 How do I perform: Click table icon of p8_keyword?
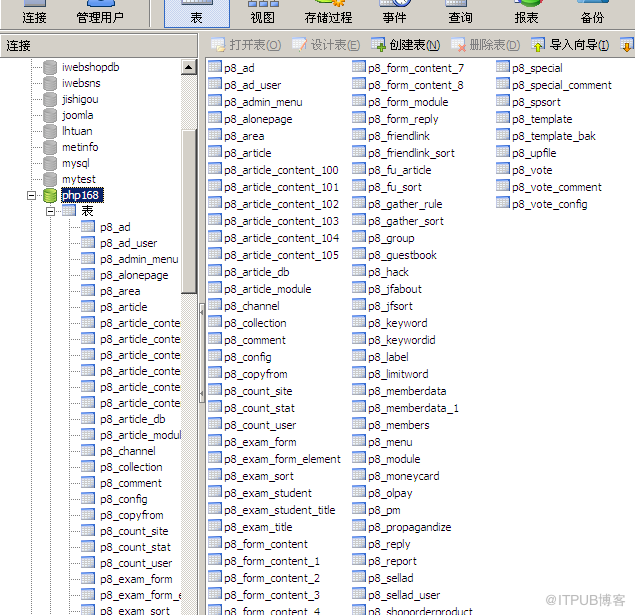point(359,322)
